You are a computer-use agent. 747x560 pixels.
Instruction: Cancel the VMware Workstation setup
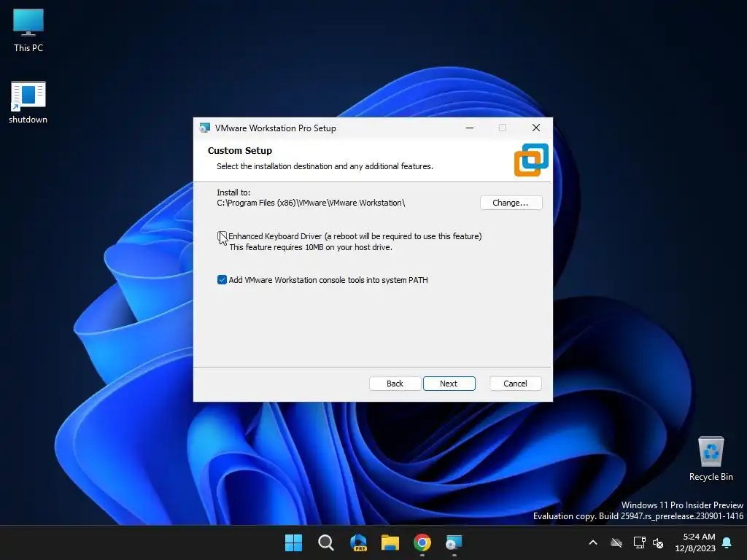pyautogui.click(x=516, y=384)
